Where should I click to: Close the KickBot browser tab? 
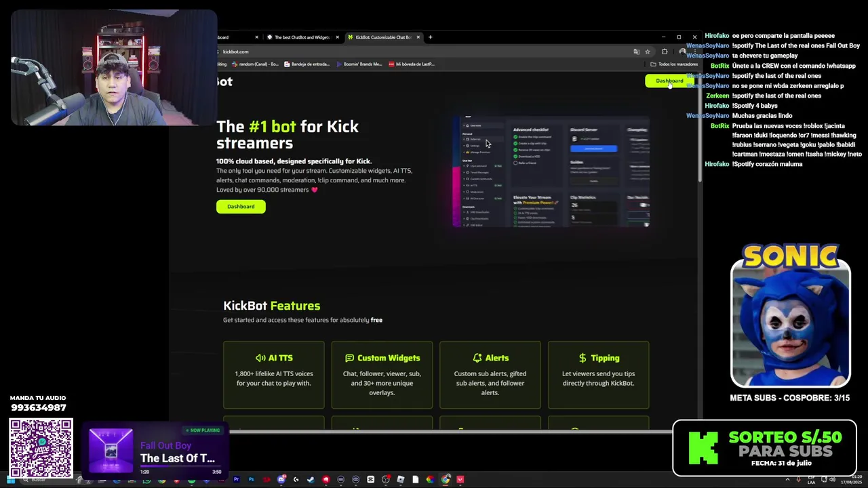[418, 37]
